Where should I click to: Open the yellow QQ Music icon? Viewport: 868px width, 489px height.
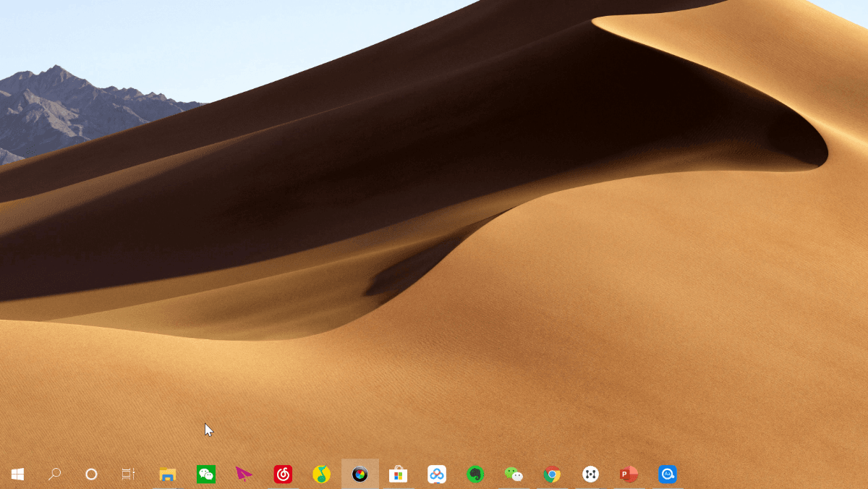321,475
